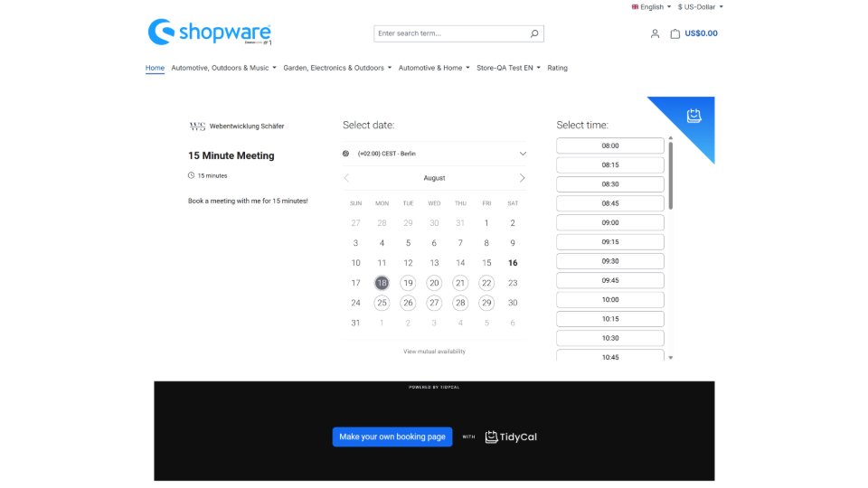This screenshot has height=488, width=868.
Task: Choose the 09:30 time slot
Action: coord(610,261)
